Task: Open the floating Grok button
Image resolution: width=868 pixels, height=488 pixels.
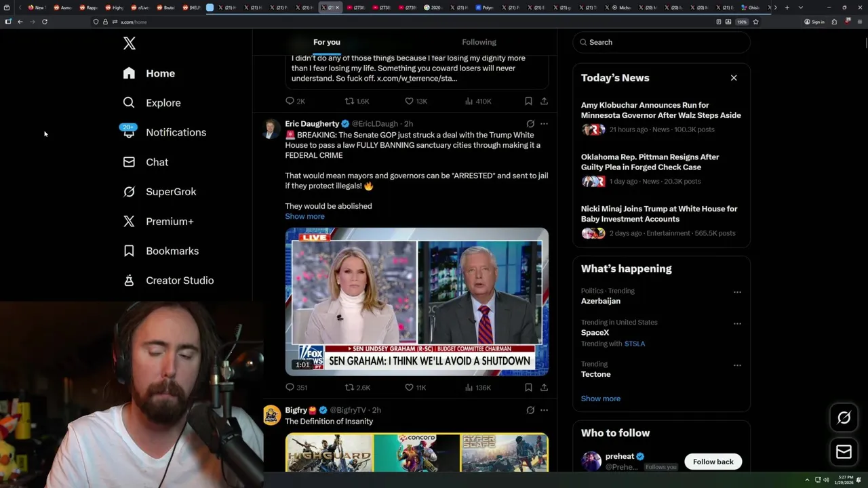Action: coord(844,418)
